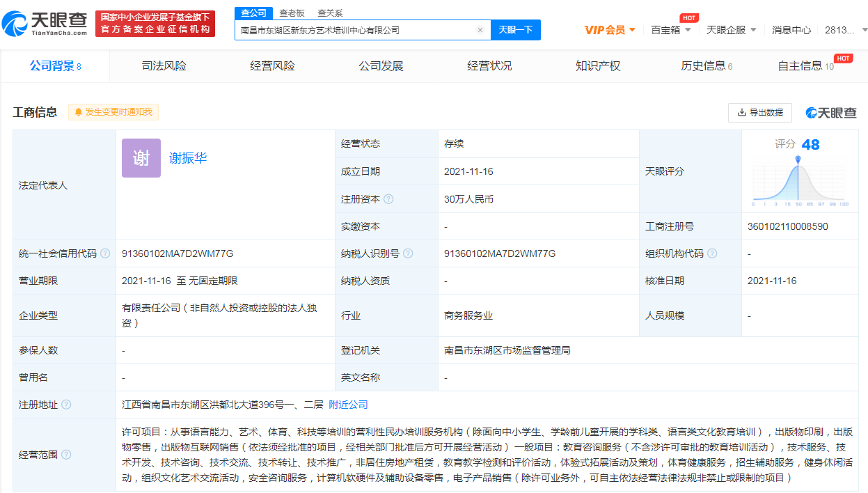Expand the 百宝箱 dropdown menu
Viewport: 868px width, 493px height.
(670, 30)
